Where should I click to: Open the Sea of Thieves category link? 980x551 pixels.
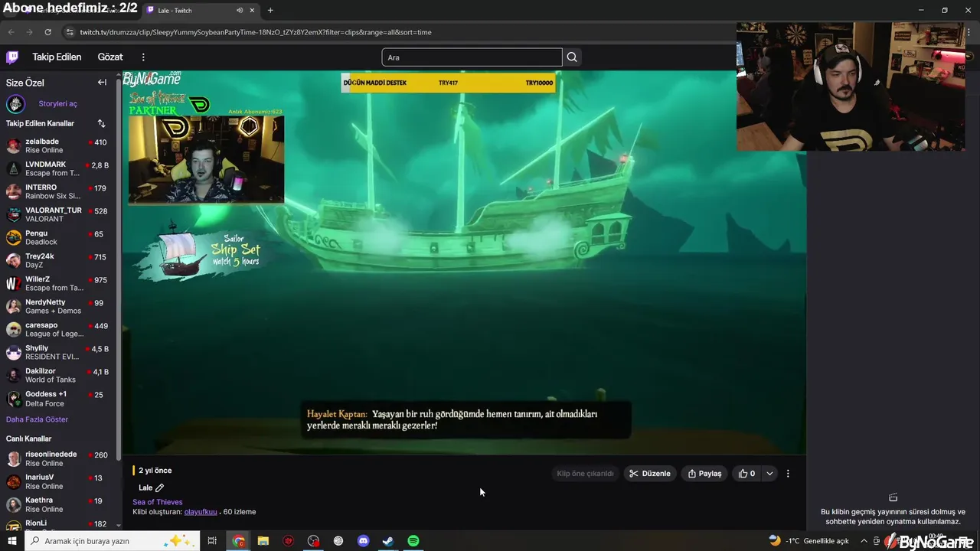158,502
